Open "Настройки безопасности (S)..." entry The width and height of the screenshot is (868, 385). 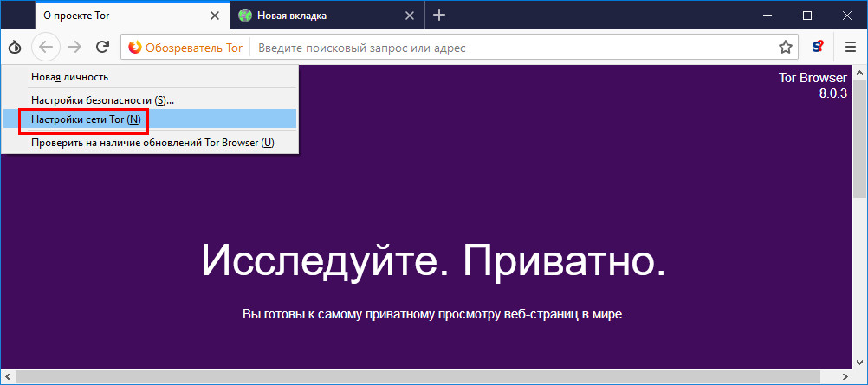(x=150, y=100)
